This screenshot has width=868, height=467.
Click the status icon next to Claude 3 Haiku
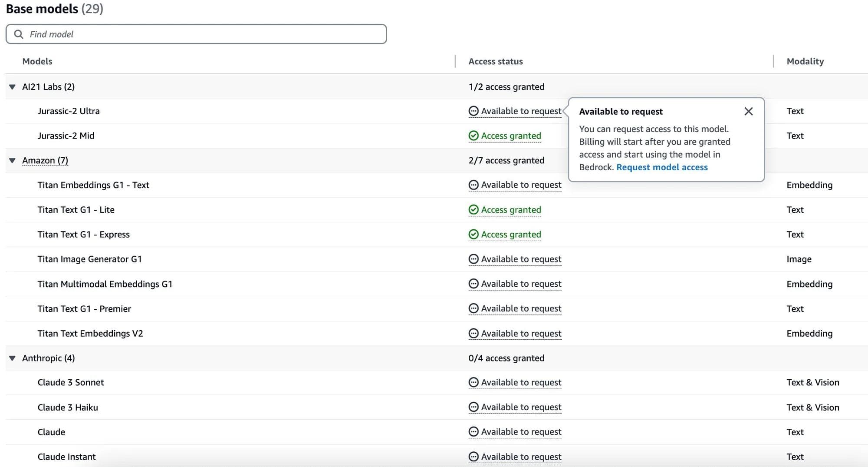(x=473, y=407)
